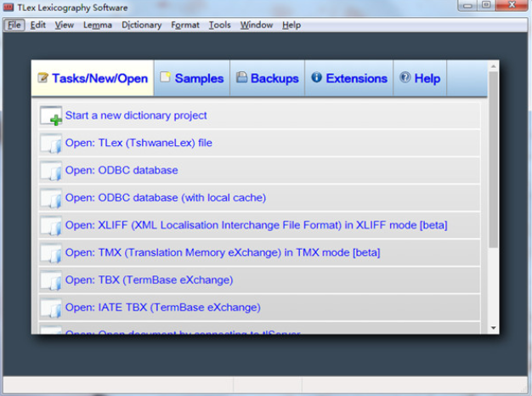
Task: Click the TMX row document icon
Action: (51, 253)
